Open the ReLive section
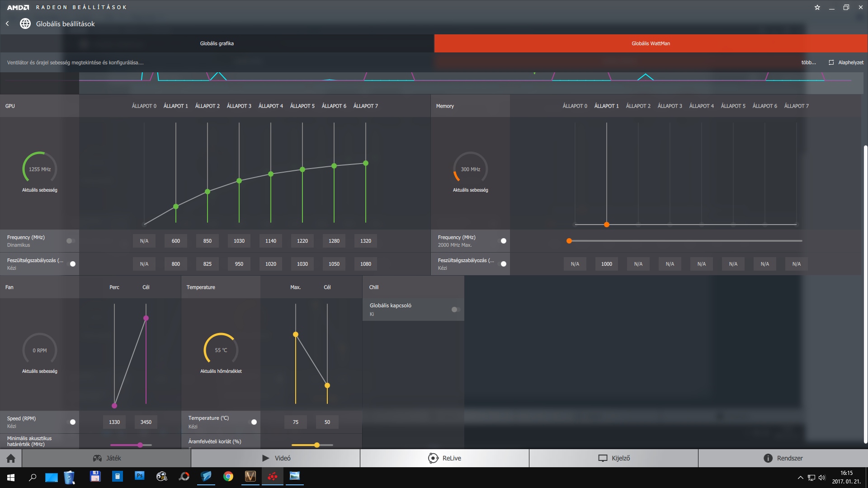Viewport: 868px width, 488px height. click(445, 458)
